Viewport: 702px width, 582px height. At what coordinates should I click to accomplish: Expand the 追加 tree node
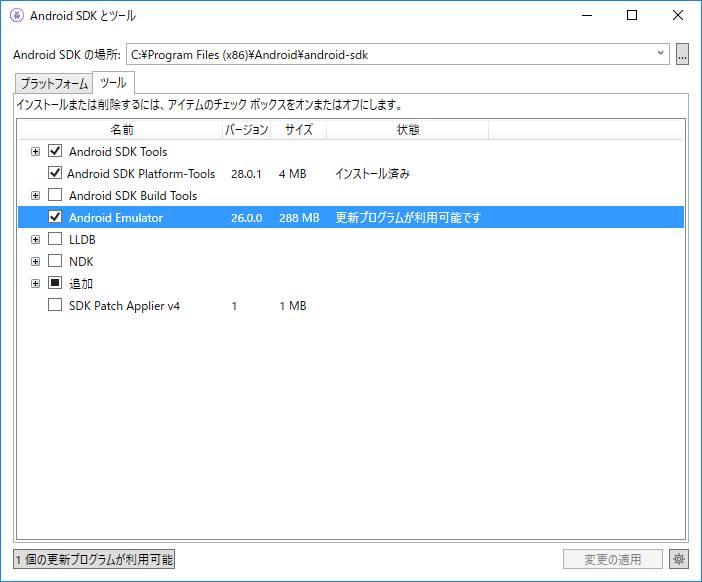35,283
